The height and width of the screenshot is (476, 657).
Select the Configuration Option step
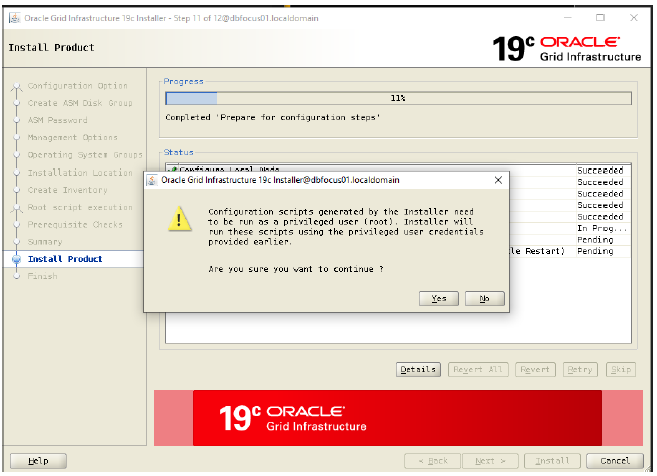(78, 85)
